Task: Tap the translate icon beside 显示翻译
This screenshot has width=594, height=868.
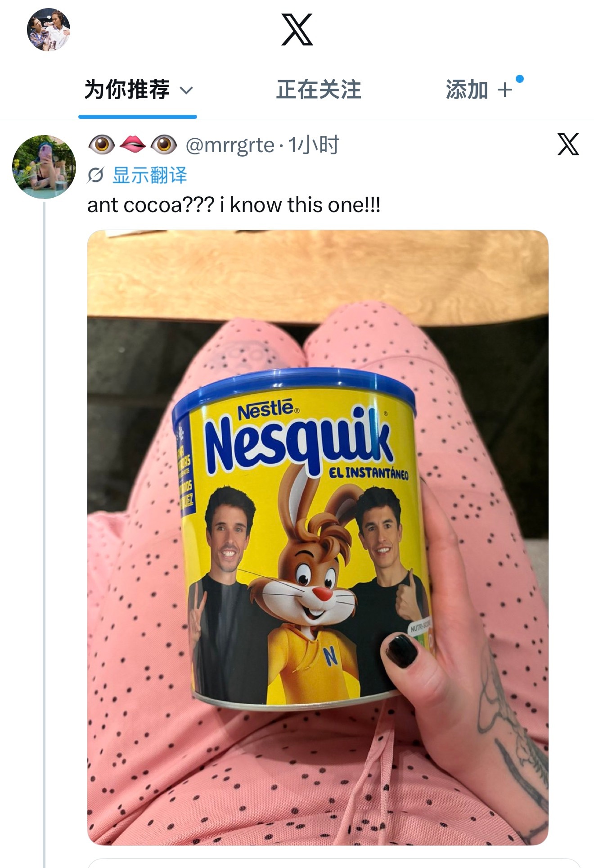Action: (95, 175)
